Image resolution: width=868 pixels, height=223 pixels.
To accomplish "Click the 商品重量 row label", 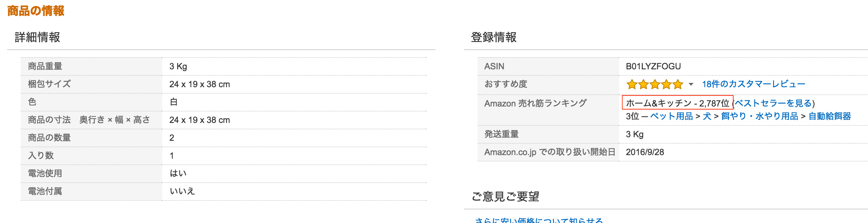I will click(x=45, y=66).
